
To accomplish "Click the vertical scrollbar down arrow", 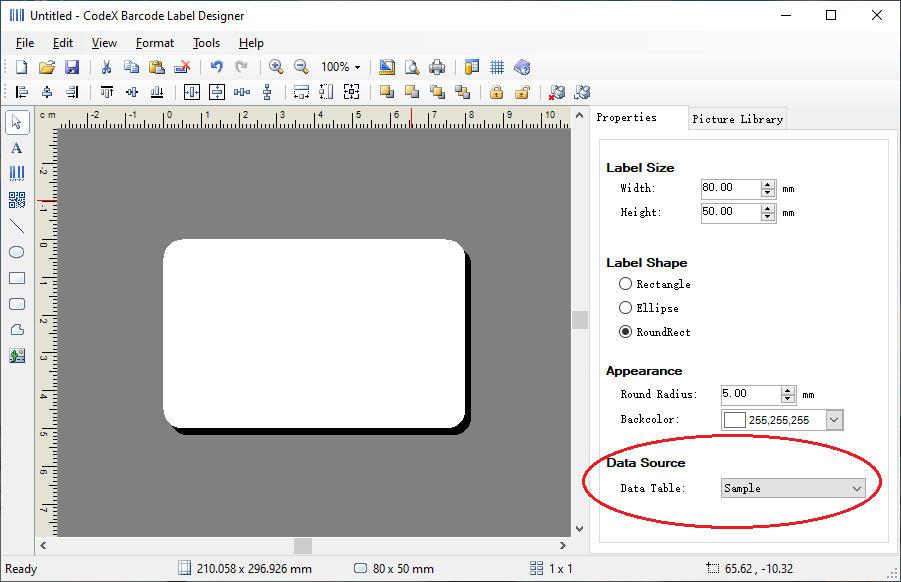I will click(x=579, y=529).
